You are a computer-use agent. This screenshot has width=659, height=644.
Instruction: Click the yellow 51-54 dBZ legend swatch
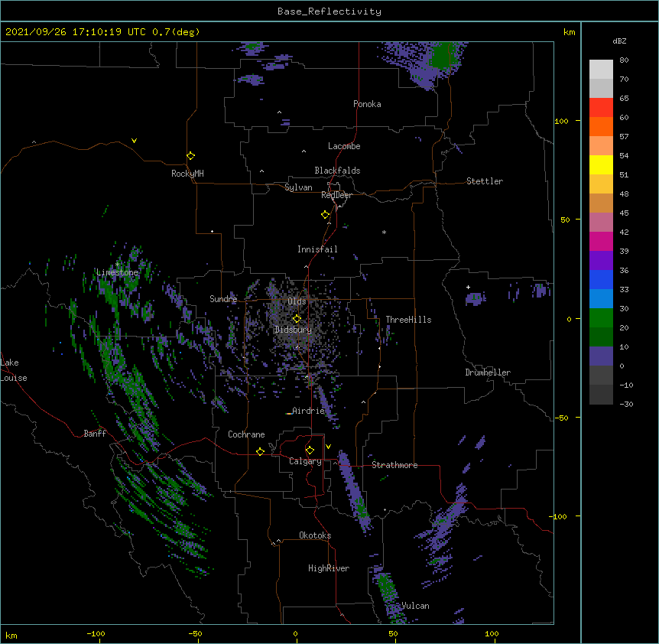point(601,164)
